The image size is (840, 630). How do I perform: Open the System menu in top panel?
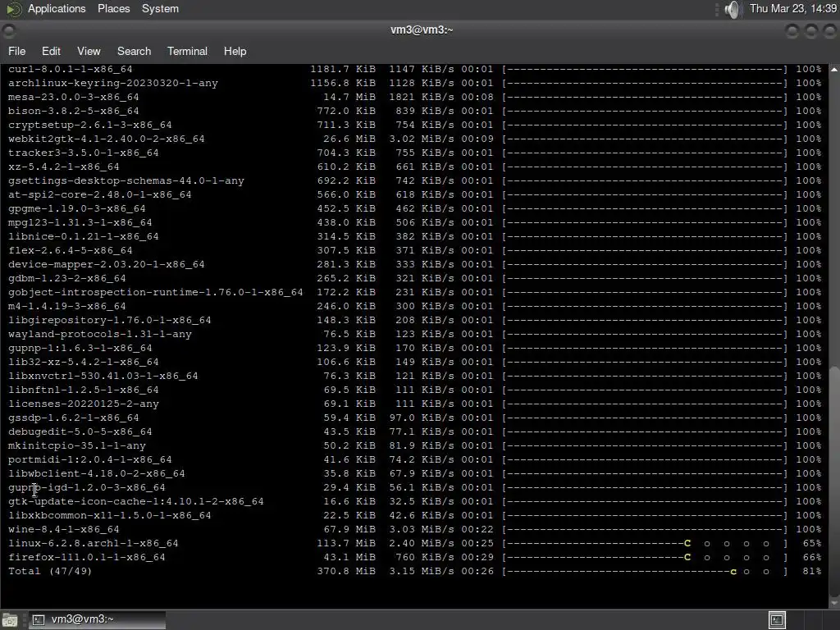(x=160, y=8)
